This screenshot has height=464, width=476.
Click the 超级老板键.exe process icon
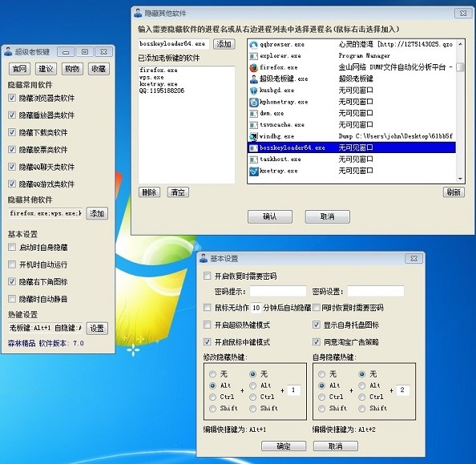[x=253, y=79]
